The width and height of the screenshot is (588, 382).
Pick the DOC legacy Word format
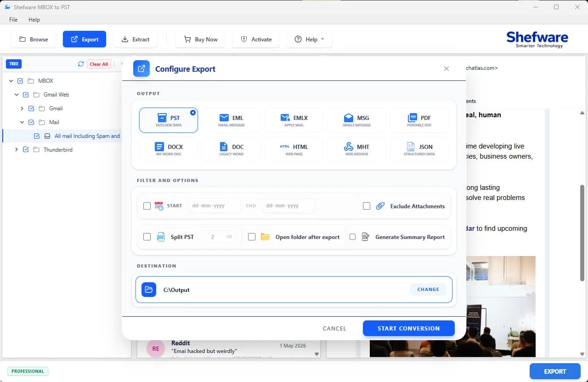[231, 149]
